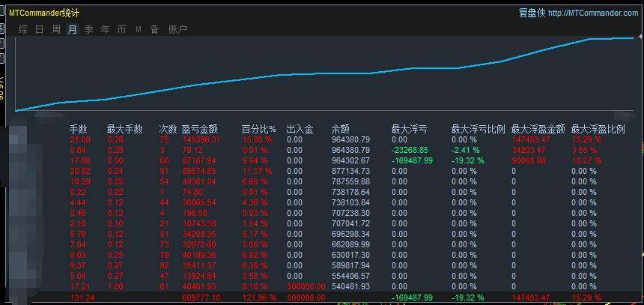Click the 最大浮亏比例 column header
The image size is (644, 305).
(478, 129)
